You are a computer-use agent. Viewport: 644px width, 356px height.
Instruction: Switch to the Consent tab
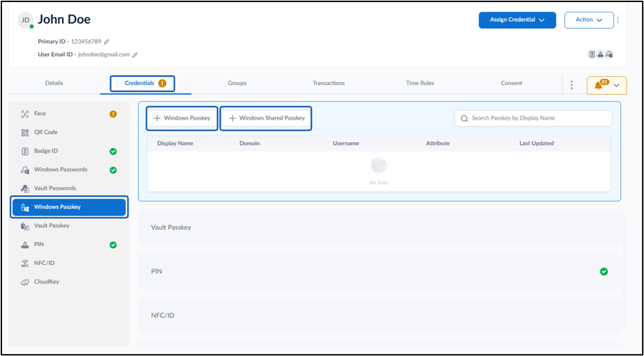pos(511,83)
